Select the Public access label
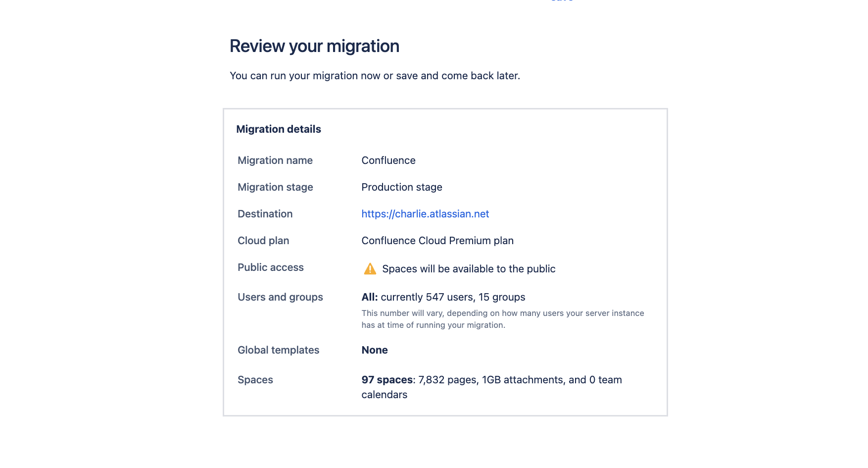 [271, 267]
